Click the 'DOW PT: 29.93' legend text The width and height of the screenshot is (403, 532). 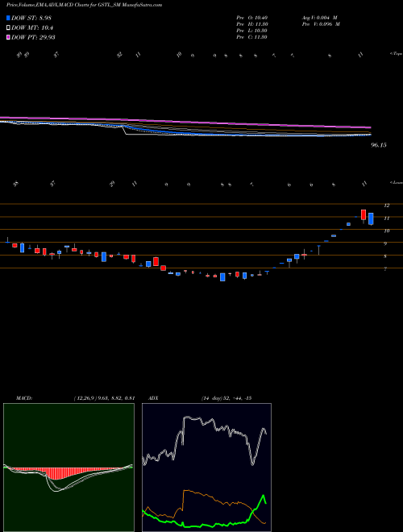[33, 37]
